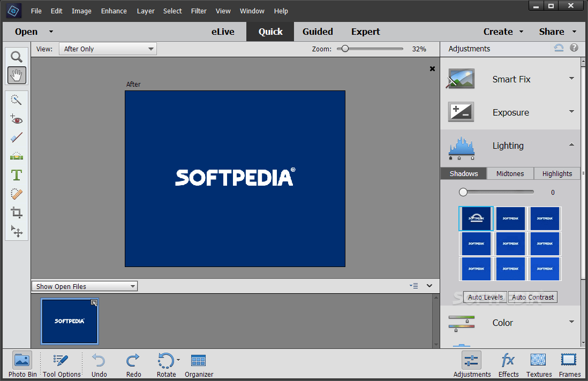Open Adjustments help question mark icon
This screenshot has width=588, height=381.
[574, 48]
